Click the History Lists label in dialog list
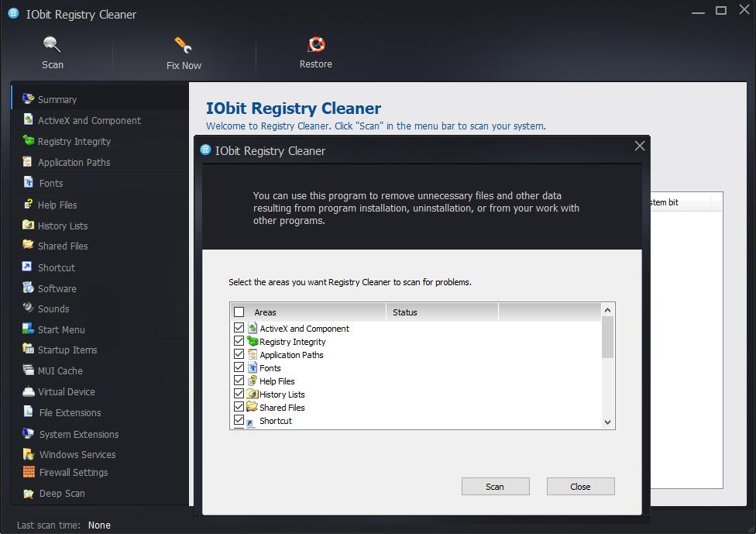The image size is (756, 534). click(282, 394)
